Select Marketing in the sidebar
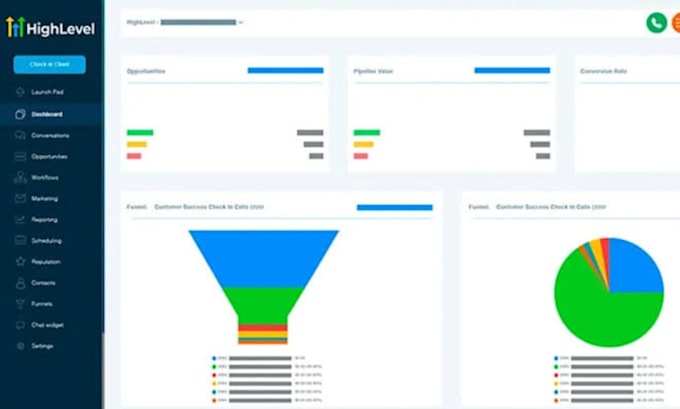 (44, 199)
